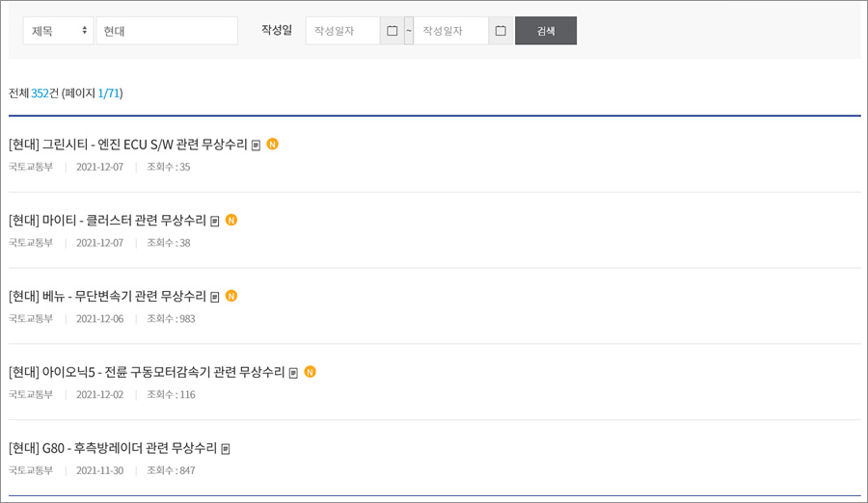Open the 아이오닉5 전륜 구동모터감속기 무상수리 post
Screen dimensions: 868x503
point(147,372)
